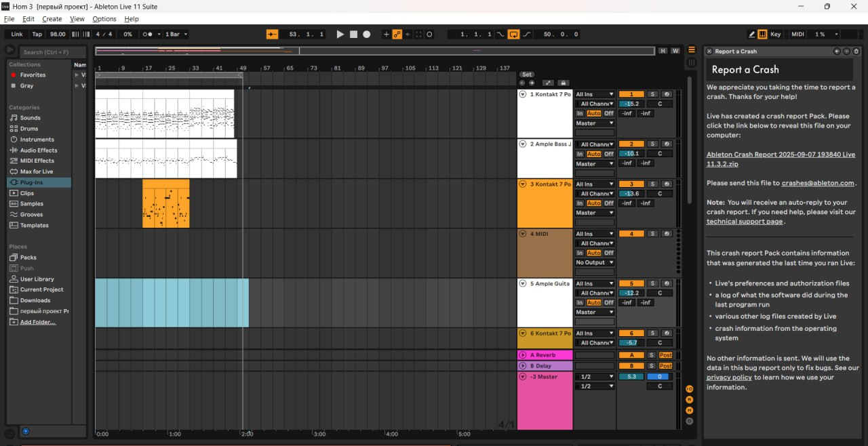Open MIDI Effects in browser
The width and height of the screenshot is (868, 446).
[x=37, y=161]
